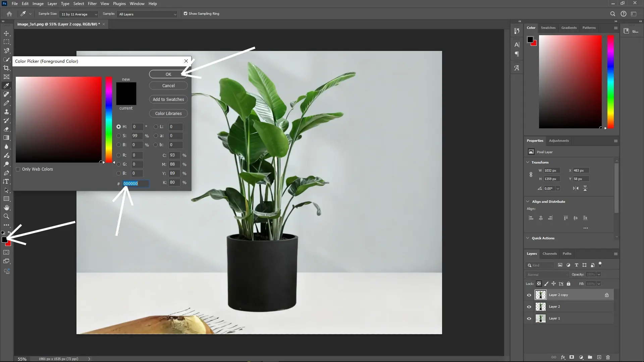644x362 pixels.
Task: Select the Horizontal Type tool
Action: pyautogui.click(x=6, y=181)
